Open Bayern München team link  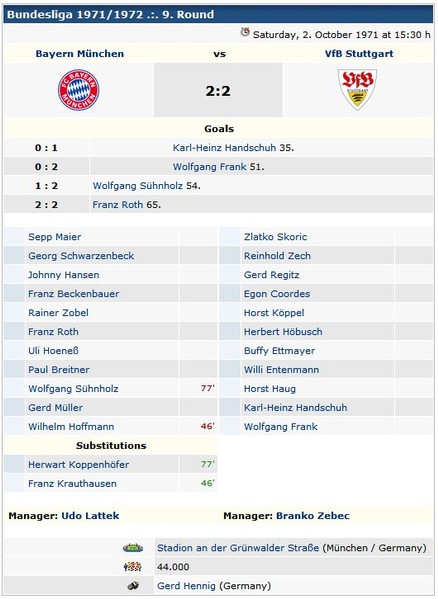(80, 53)
